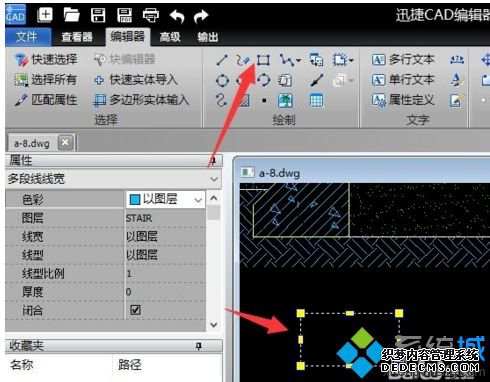Select the Line draw tool

coord(222,60)
